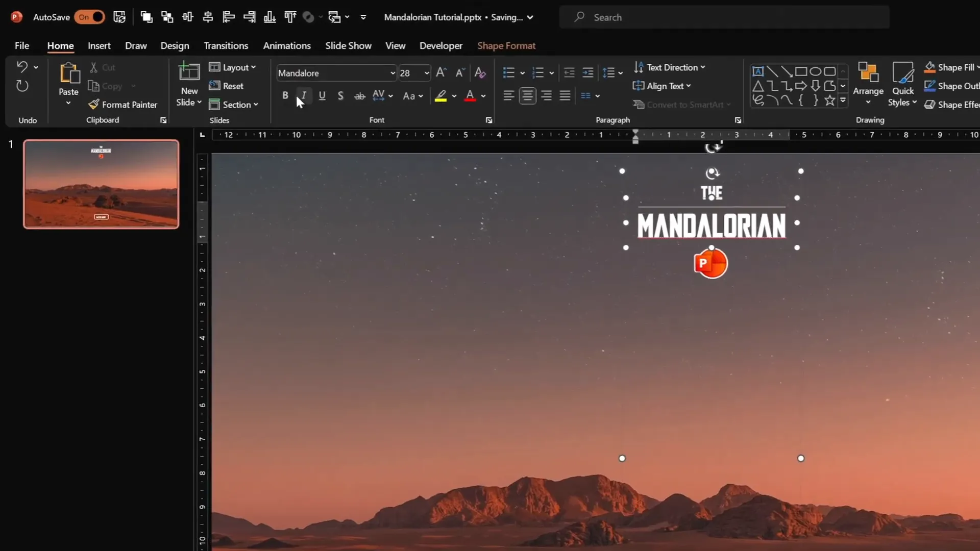
Task: Select the Star shape in gallery
Action: (829, 101)
